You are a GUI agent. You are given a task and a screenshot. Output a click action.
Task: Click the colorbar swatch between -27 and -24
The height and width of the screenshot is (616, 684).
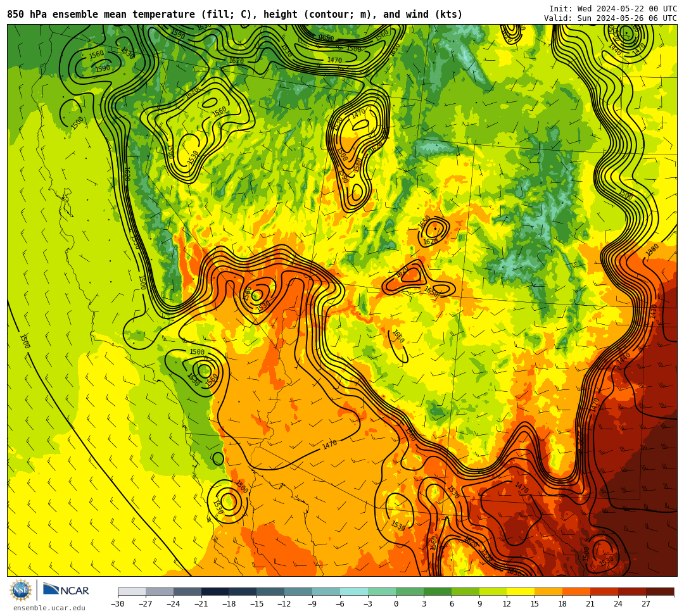[160, 591]
